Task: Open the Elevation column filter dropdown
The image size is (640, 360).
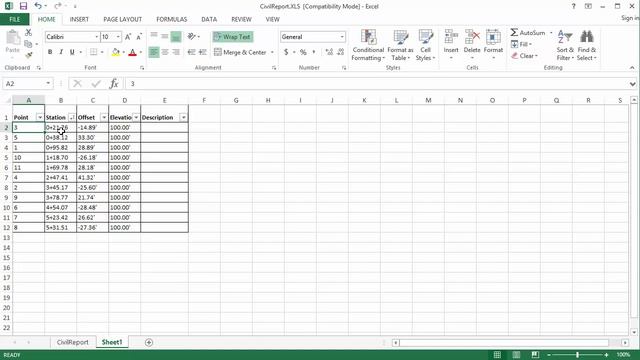Action: 136,118
